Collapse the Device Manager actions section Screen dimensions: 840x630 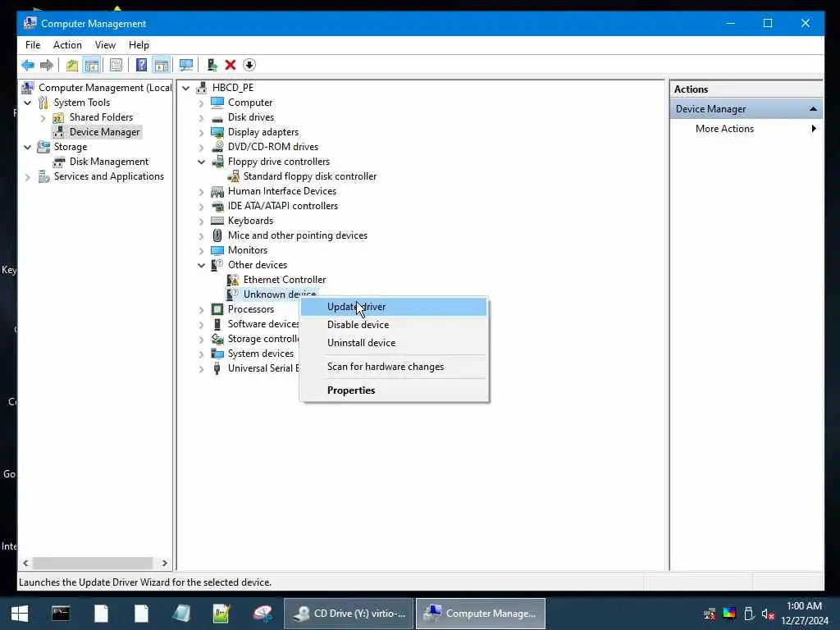(x=813, y=109)
